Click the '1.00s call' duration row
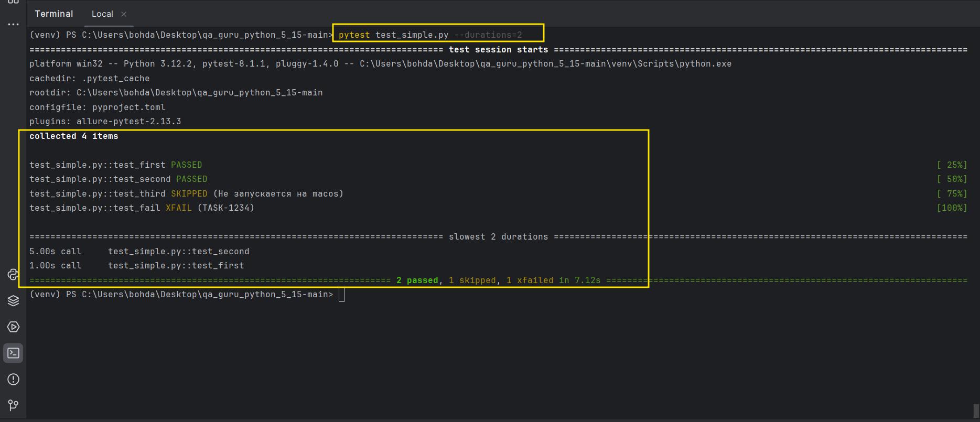The height and width of the screenshot is (422, 980). (136, 266)
